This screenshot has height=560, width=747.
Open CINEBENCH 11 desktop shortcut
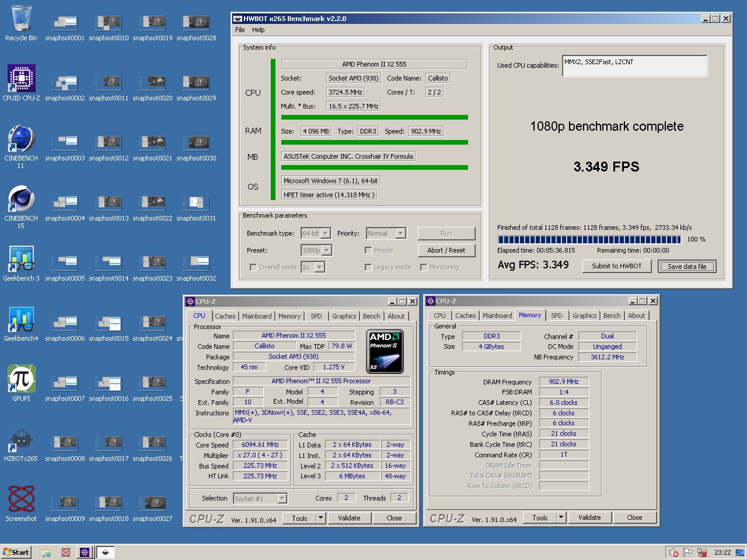[x=21, y=147]
